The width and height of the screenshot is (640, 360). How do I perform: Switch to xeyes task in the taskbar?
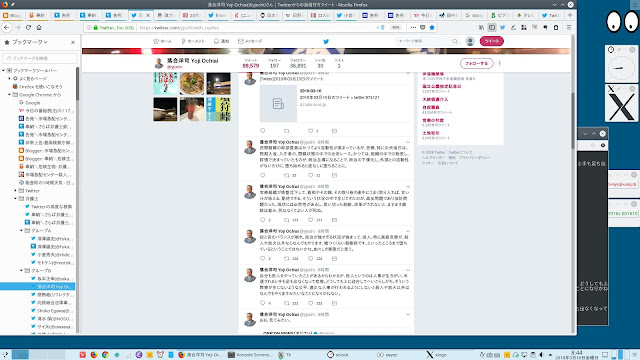tap(387, 355)
